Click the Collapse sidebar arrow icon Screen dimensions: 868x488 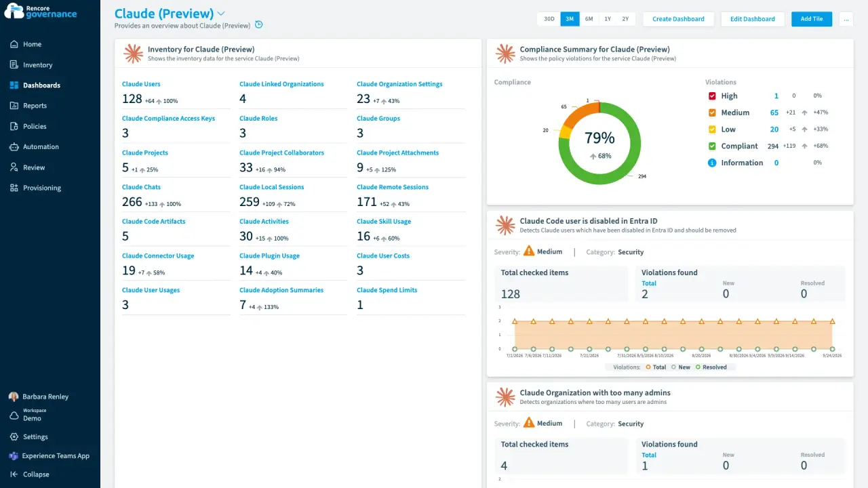pyautogui.click(x=14, y=474)
